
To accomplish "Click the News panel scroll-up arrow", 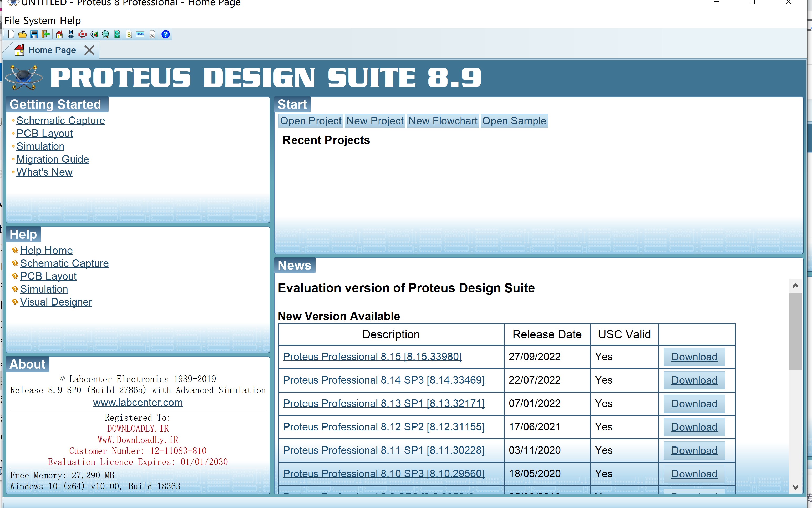I will (795, 286).
